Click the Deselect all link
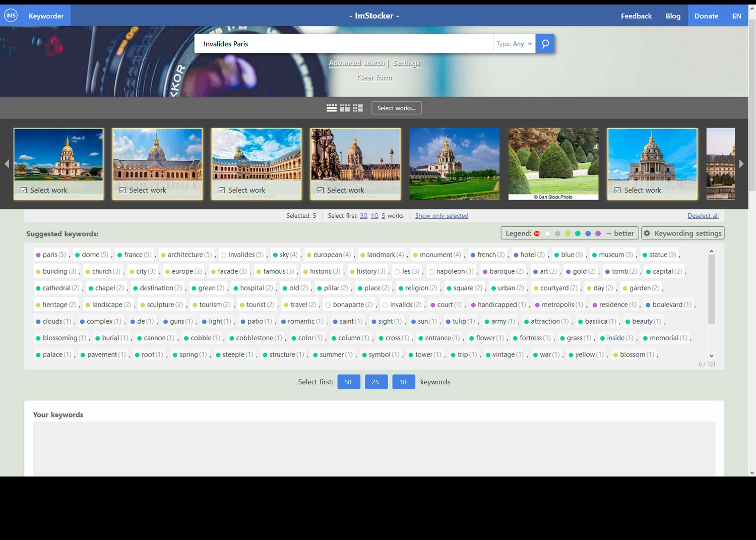Screen dimensions: 756x540 [703, 215]
